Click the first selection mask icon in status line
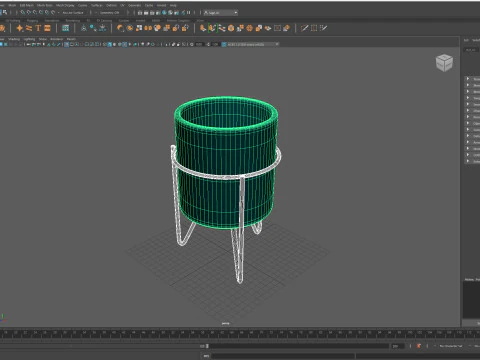The height and width of the screenshot is (360, 480). click(x=23, y=12)
